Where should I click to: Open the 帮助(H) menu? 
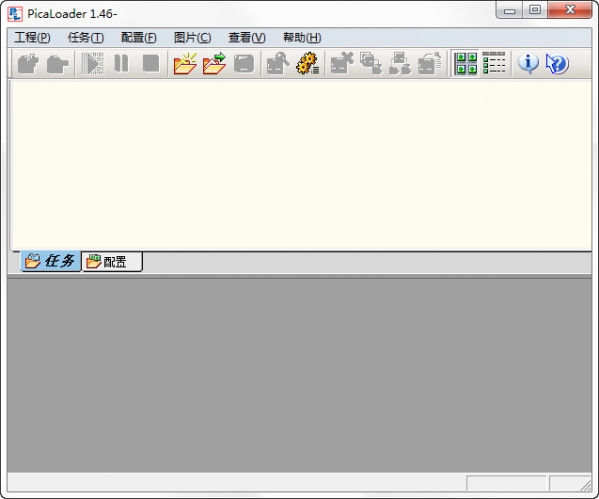click(x=302, y=37)
